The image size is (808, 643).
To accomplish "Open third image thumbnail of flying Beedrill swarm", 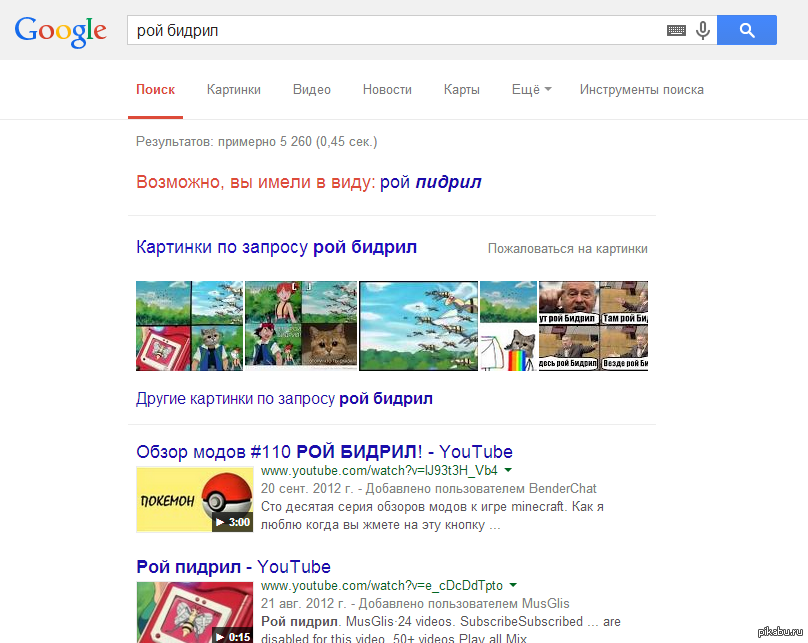I will [x=418, y=326].
